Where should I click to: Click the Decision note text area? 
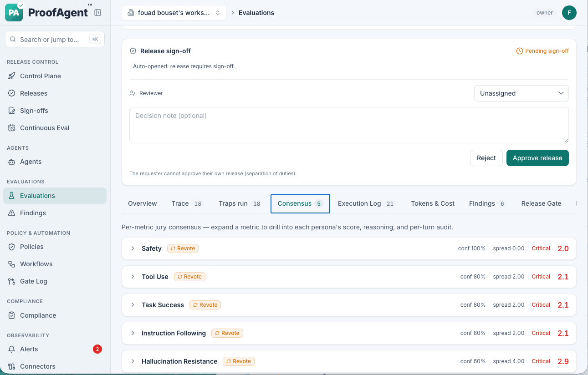[x=349, y=125]
